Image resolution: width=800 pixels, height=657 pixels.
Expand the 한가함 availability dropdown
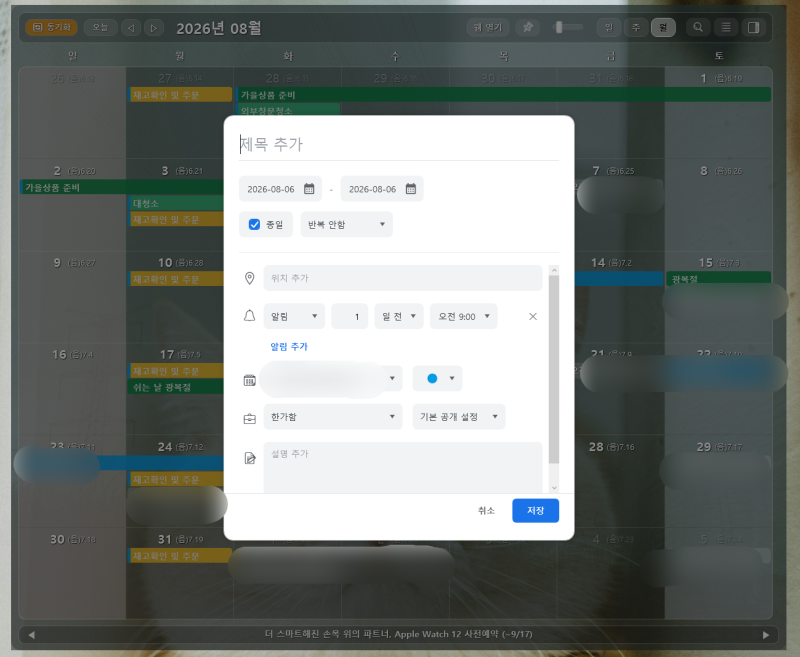pos(333,417)
